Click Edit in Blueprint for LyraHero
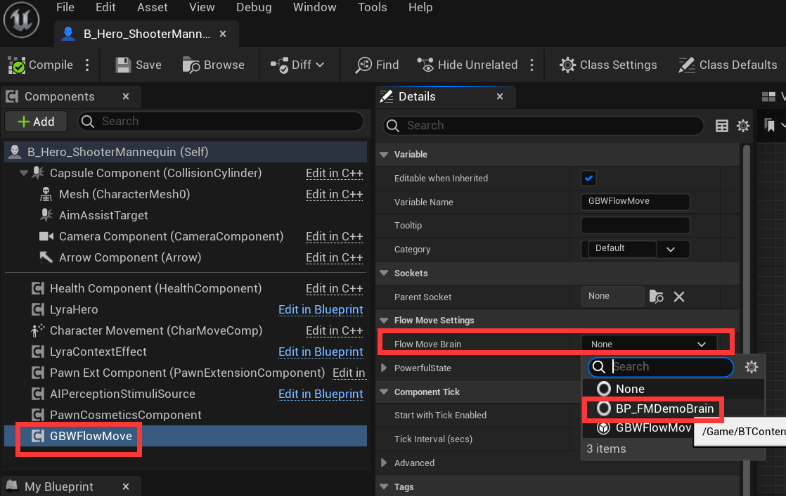This screenshot has width=786, height=496. (321, 309)
